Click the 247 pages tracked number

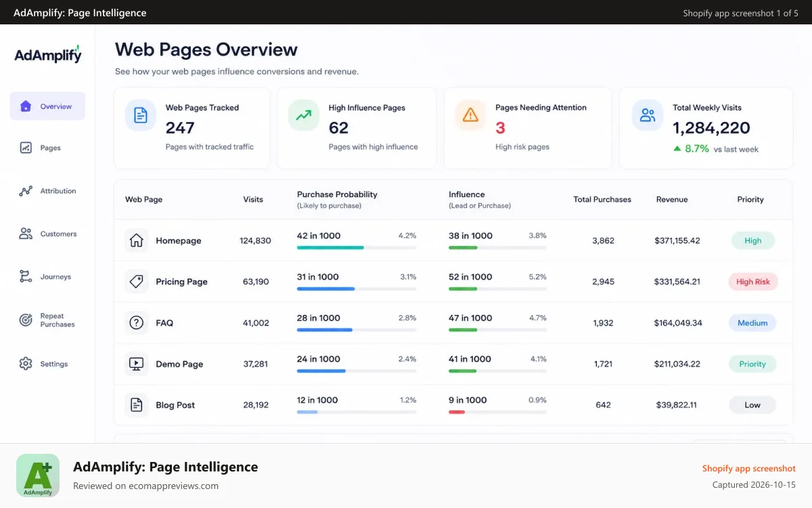pyautogui.click(x=180, y=127)
